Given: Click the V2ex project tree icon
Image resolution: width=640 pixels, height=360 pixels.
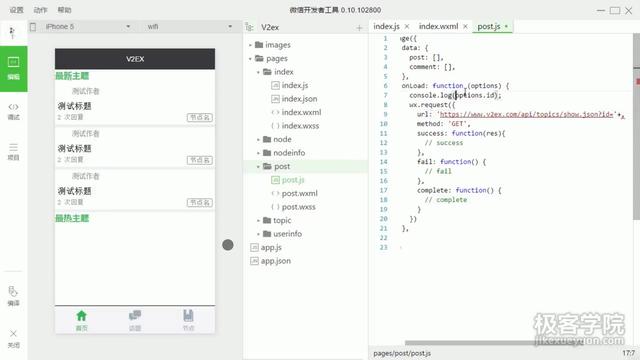Looking at the screenshot, I should point(249,27).
